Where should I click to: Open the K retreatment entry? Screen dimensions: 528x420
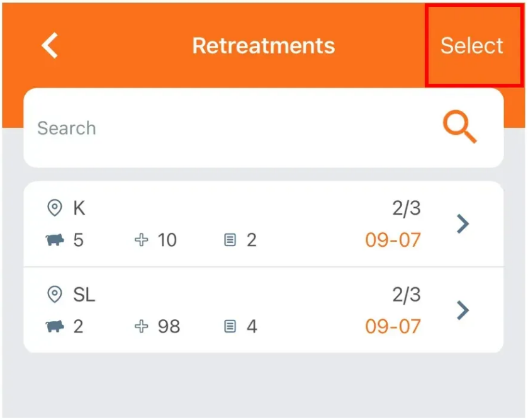[x=252, y=224]
